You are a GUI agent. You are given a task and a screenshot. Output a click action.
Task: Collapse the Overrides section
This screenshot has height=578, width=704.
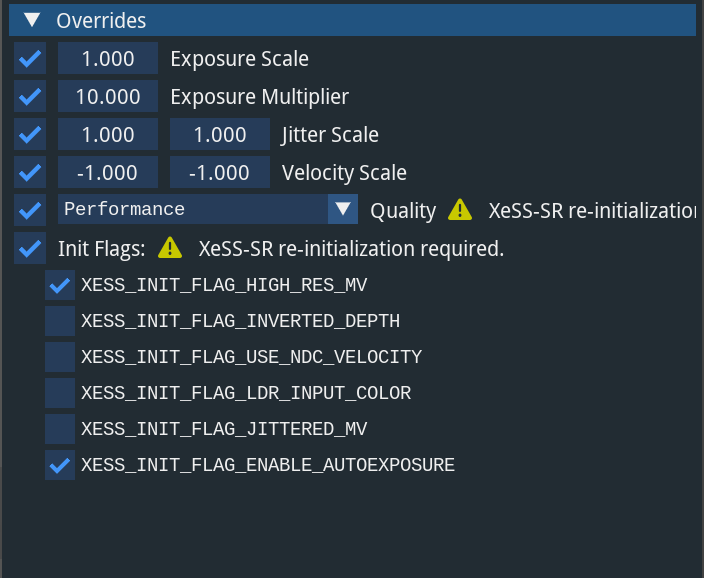pyautogui.click(x=33, y=20)
